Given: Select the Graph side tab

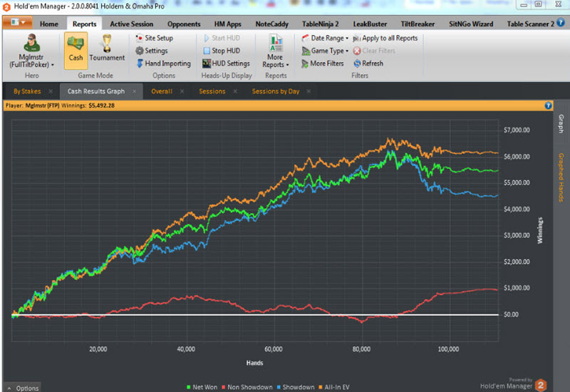Looking at the screenshot, I should tap(561, 123).
